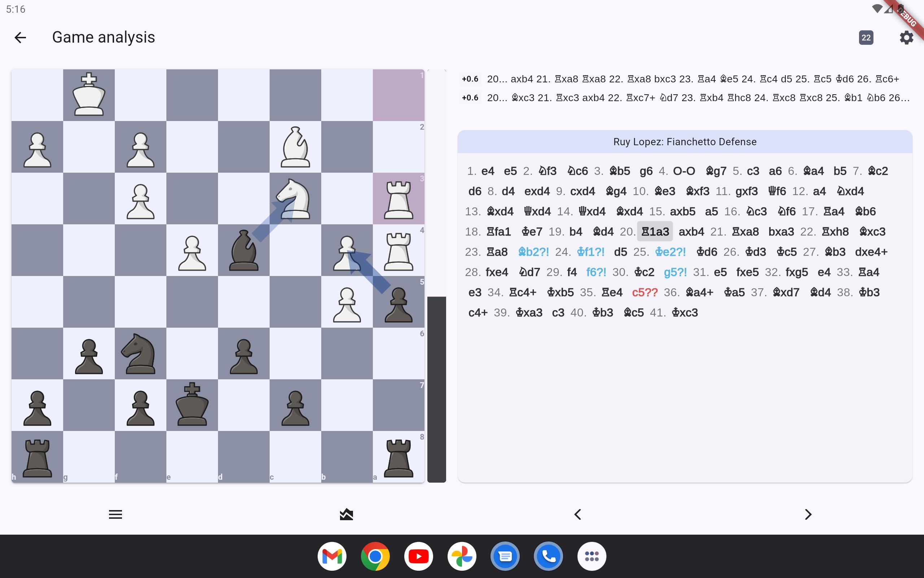Jump to move 27... dxe4+
Screen dimensions: 924x578
click(x=871, y=252)
